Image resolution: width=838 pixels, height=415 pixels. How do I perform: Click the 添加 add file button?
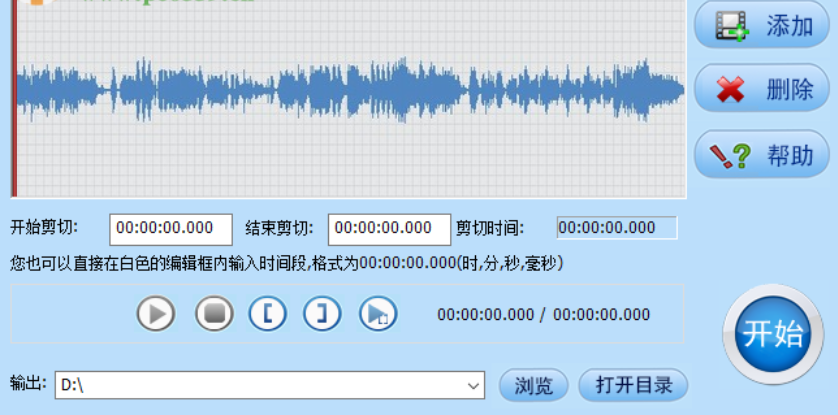(x=762, y=25)
